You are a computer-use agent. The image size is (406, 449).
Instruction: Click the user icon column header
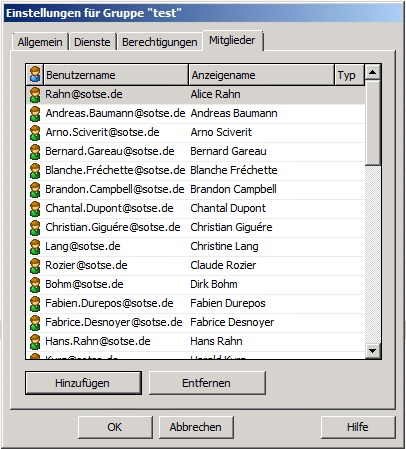coord(35,75)
